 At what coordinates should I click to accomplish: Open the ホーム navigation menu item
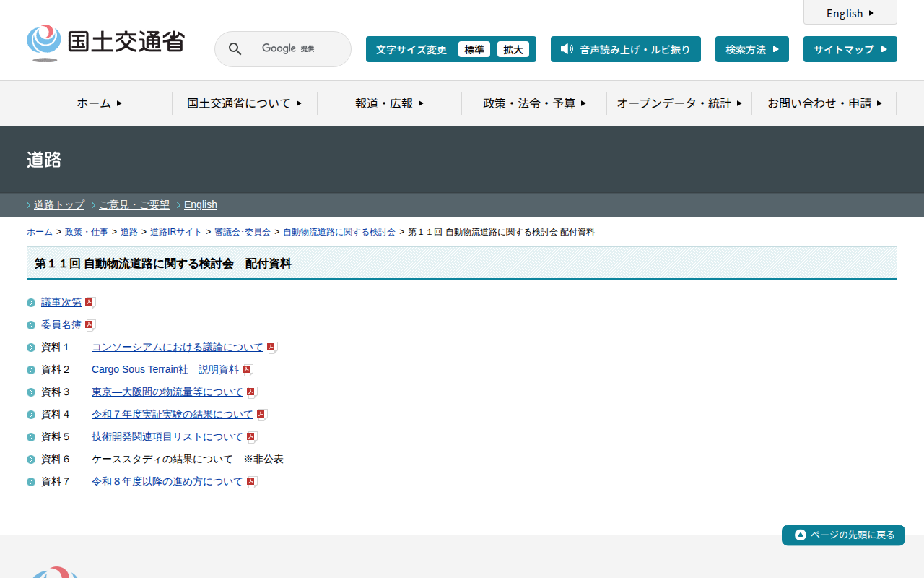click(100, 103)
